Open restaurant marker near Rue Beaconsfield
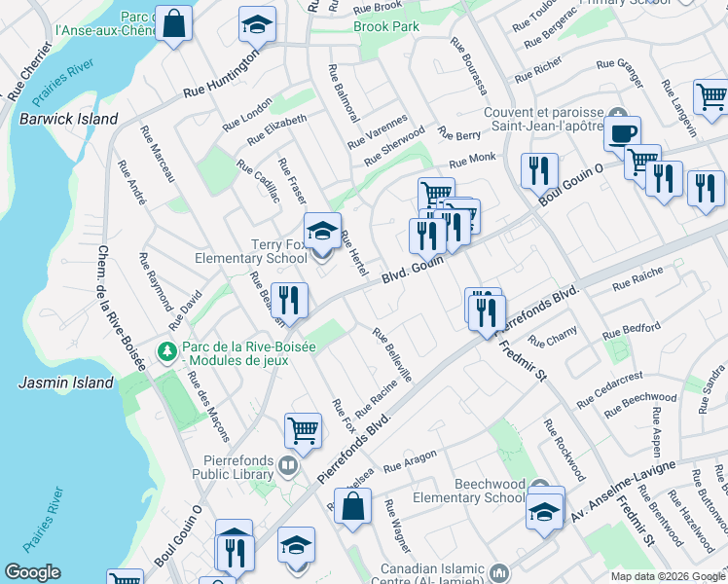The width and height of the screenshot is (728, 584). pos(289,301)
